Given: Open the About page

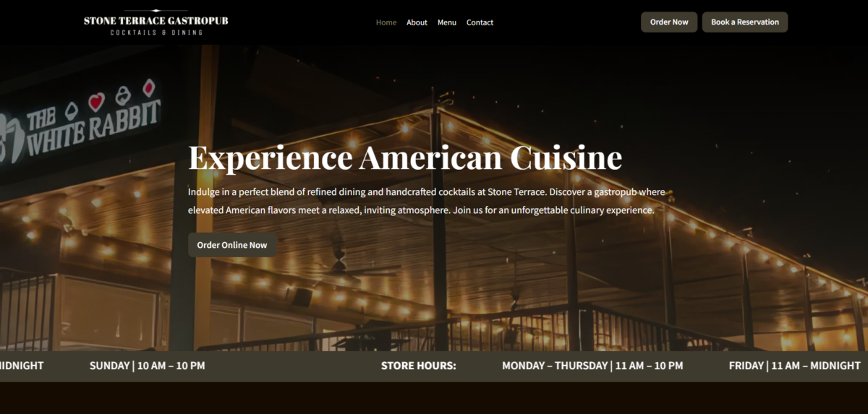Looking at the screenshot, I should click(417, 22).
